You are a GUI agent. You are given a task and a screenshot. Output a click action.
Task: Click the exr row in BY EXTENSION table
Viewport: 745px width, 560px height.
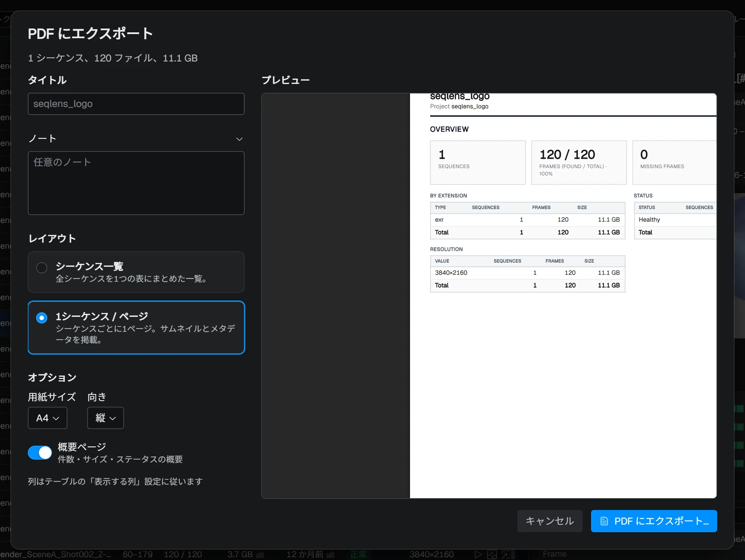(x=527, y=220)
